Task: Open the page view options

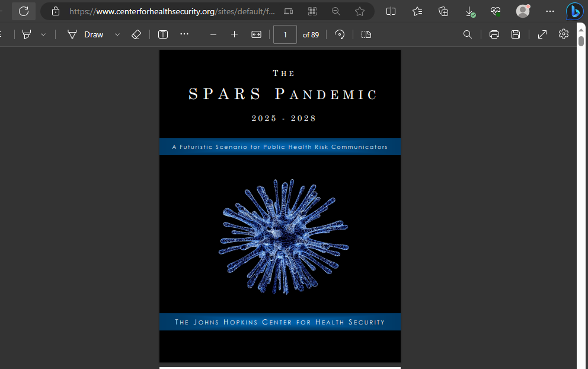Action: click(x=366, y=34)
